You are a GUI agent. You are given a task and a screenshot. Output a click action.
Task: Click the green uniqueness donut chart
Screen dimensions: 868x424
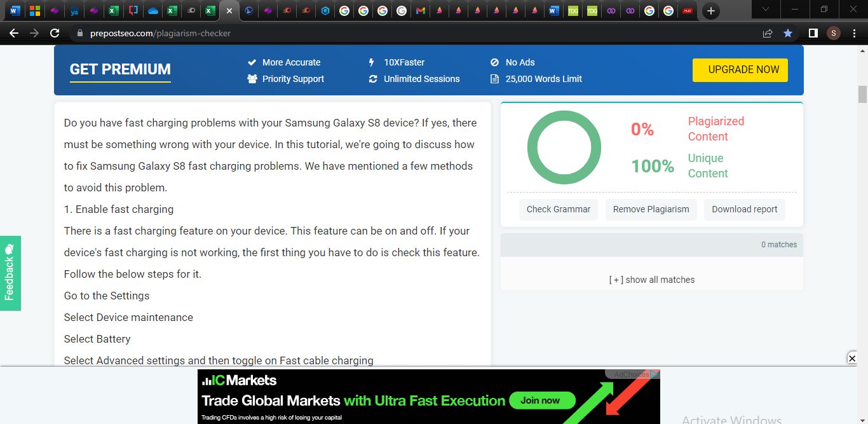(x=564, y=147)
